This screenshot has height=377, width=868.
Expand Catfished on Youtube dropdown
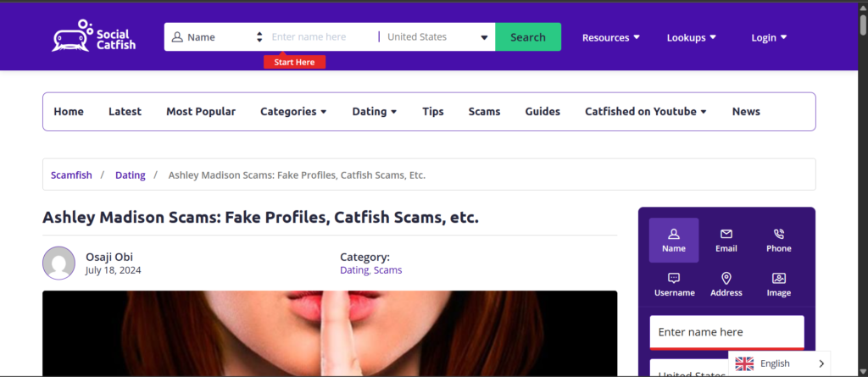click(645, 111)
